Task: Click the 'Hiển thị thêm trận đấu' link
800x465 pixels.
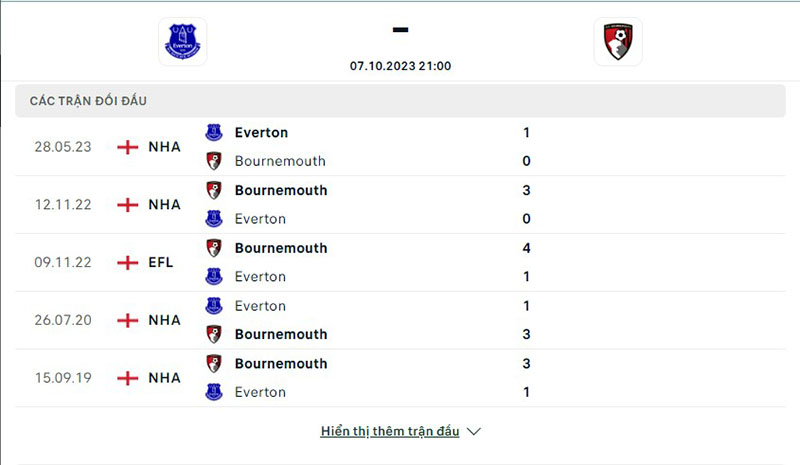Action: (390, 432)
